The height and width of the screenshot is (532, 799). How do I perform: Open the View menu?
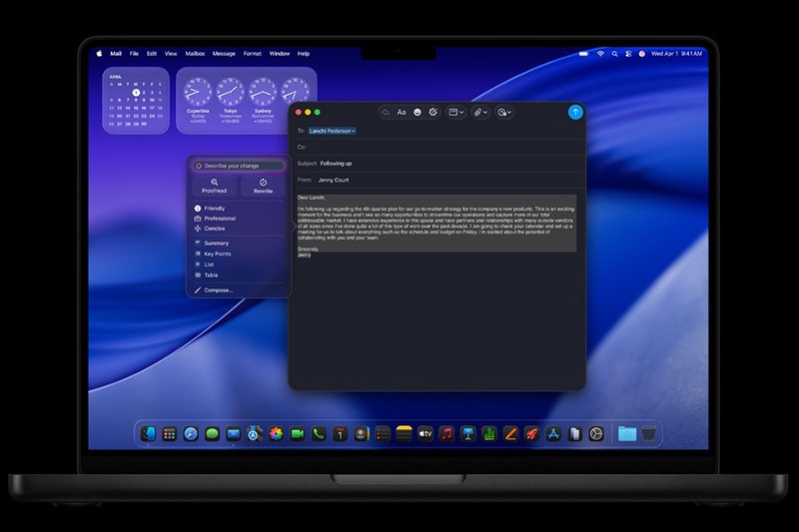pos(171,54)
